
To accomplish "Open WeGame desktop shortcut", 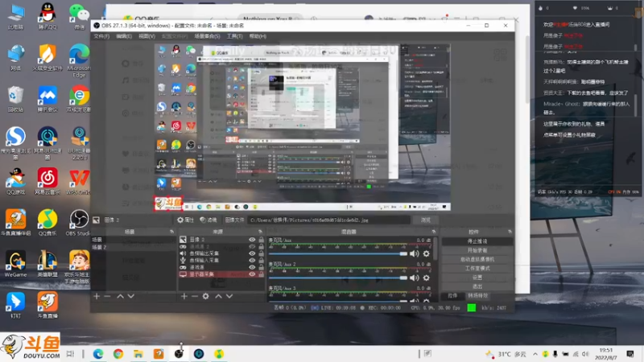I will 15,264.
